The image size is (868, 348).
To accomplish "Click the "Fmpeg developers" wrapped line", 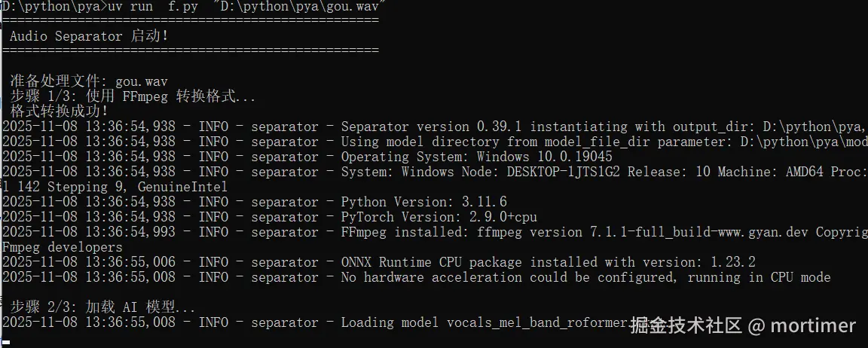I will (x=62, y=247).
